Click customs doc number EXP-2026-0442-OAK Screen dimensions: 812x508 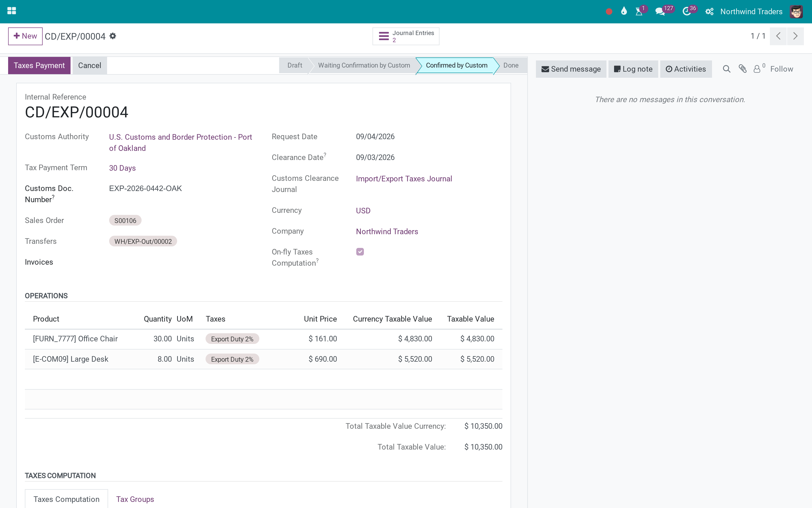pos(145,188)
